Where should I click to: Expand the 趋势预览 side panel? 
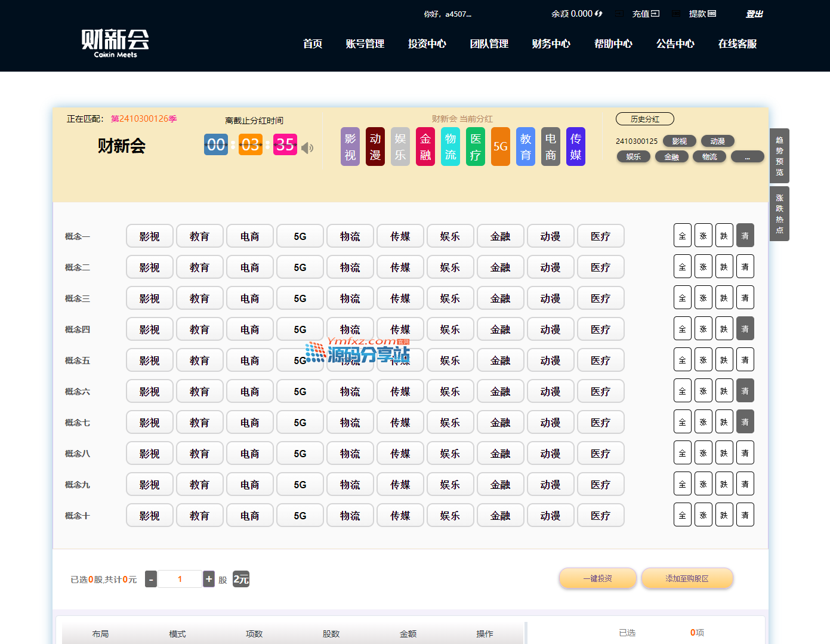[x=779, y=156]
